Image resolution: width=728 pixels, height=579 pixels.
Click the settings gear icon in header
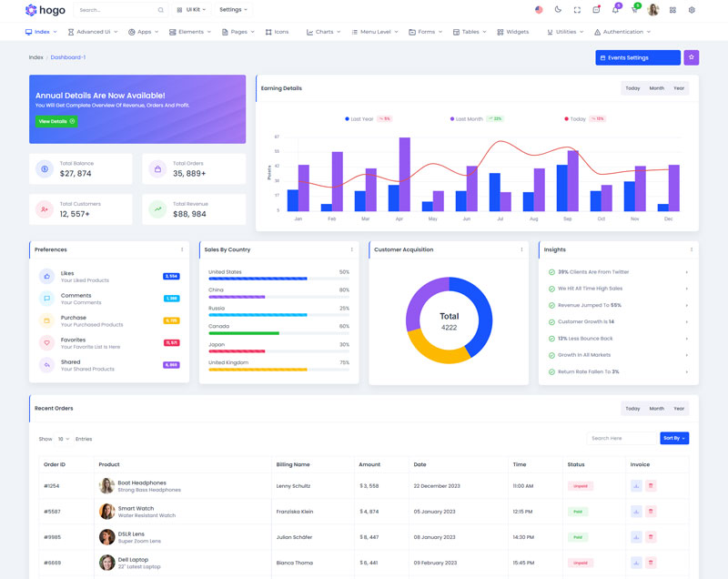(692, 10)
